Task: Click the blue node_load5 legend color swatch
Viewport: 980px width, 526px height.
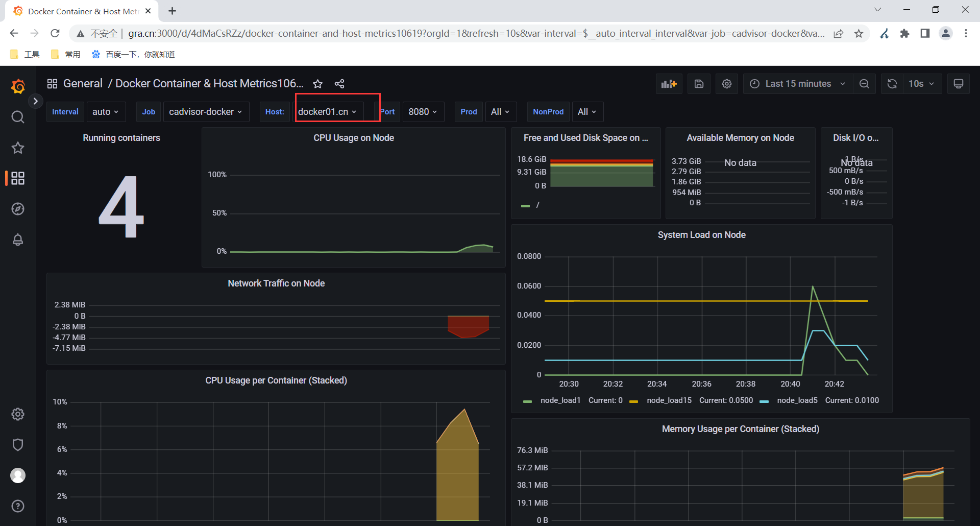Action: (x=764, y=401)
